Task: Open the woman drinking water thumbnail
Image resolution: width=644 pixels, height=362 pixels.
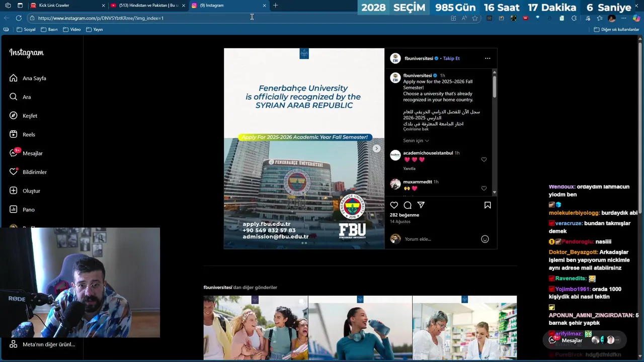Action: coord(360,328)
